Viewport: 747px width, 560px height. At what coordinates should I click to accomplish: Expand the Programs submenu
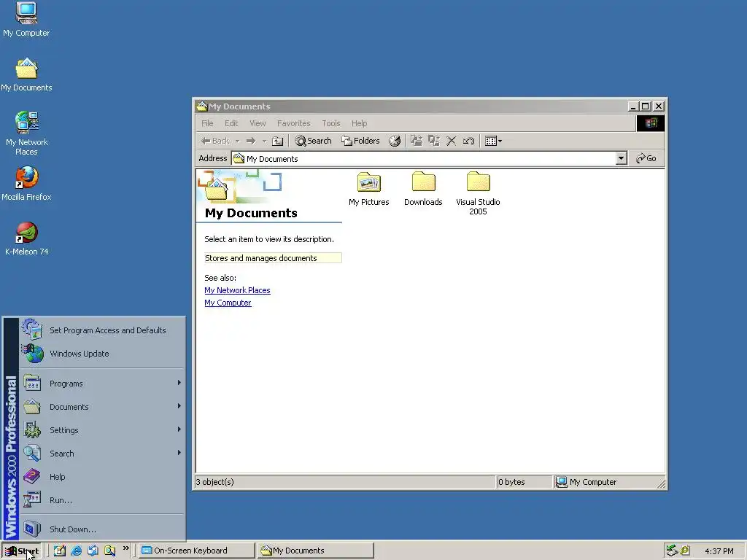tap(102, 384)
